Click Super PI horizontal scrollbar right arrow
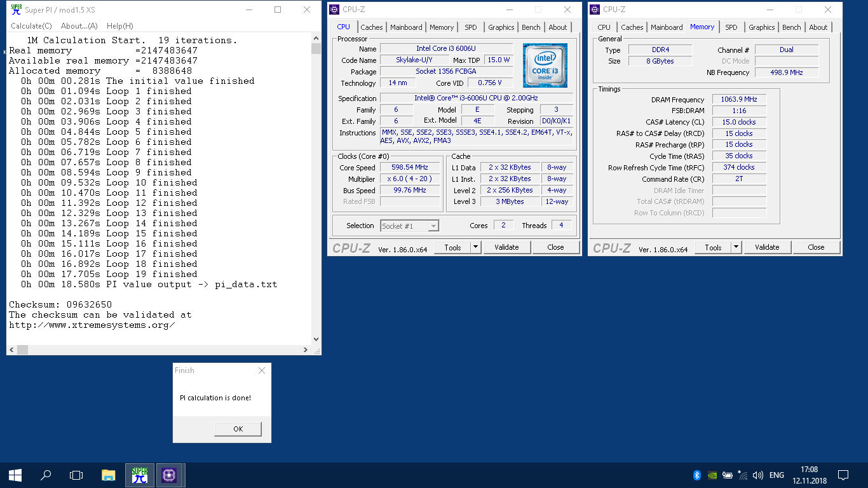Image resolution: width=868 pixels, height=488 pixels. [x=306, y=350]
